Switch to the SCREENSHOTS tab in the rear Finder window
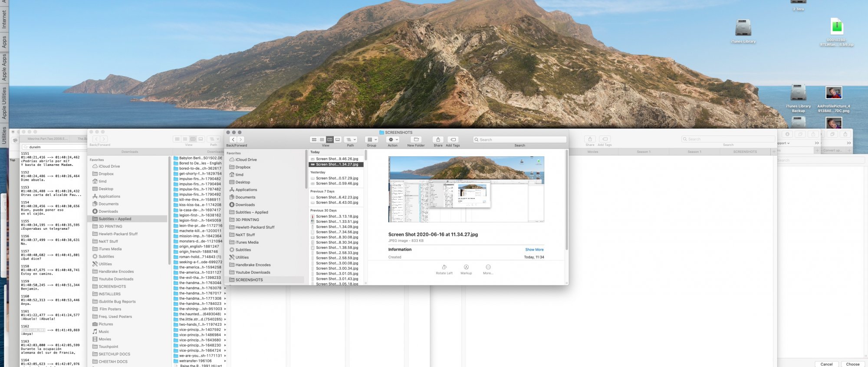868x367 pixels. click(x=745, y=152)
